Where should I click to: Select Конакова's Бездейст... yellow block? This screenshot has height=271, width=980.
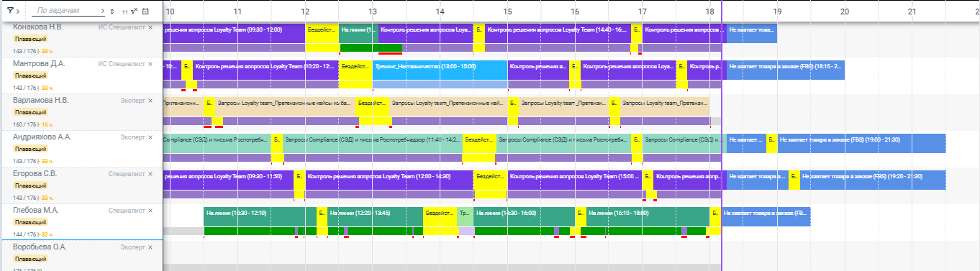coord(322,33)
